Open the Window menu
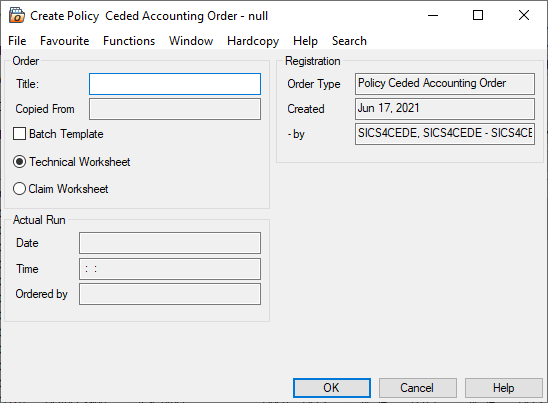 tap(191, 41)
